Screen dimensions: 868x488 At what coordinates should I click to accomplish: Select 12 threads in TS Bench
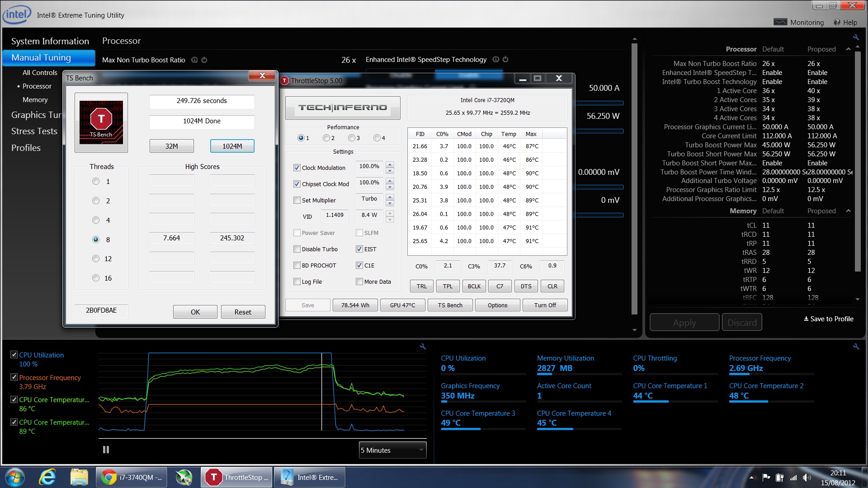(96, 258)
